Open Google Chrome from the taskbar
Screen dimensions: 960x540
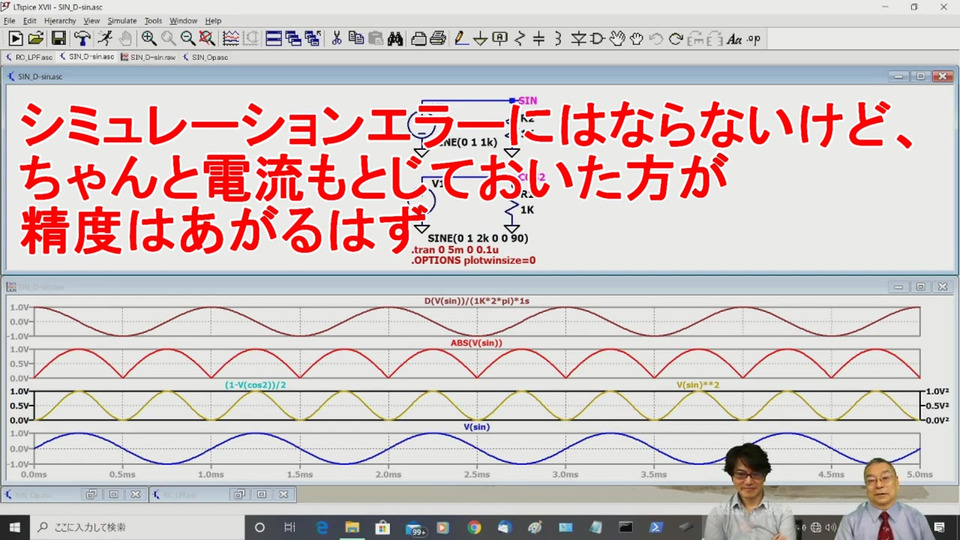coord(474,527)
